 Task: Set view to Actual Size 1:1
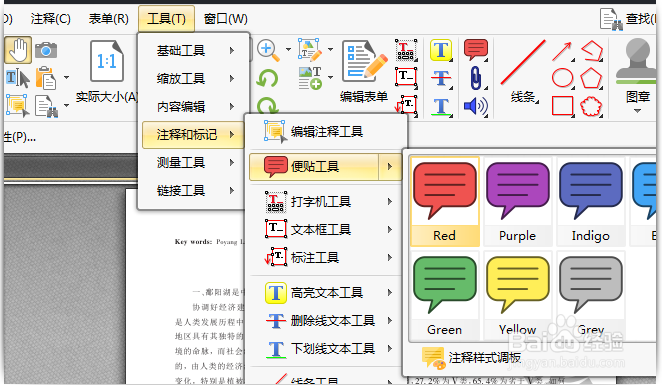[107, 61]
